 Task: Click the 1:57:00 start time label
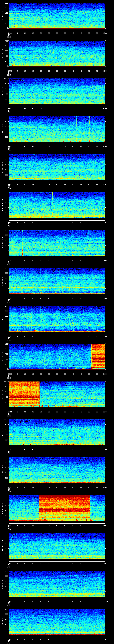tap(9, 525)
